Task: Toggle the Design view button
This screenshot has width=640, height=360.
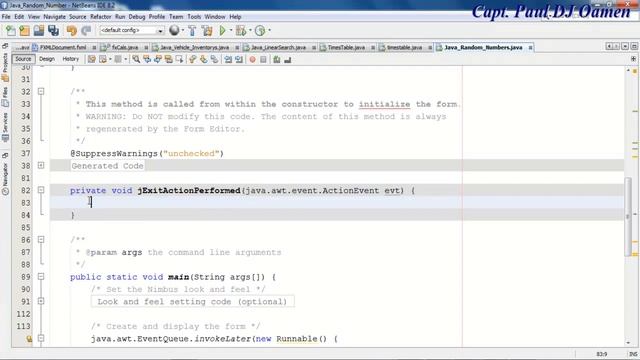Action: click(x=47, y=59)
